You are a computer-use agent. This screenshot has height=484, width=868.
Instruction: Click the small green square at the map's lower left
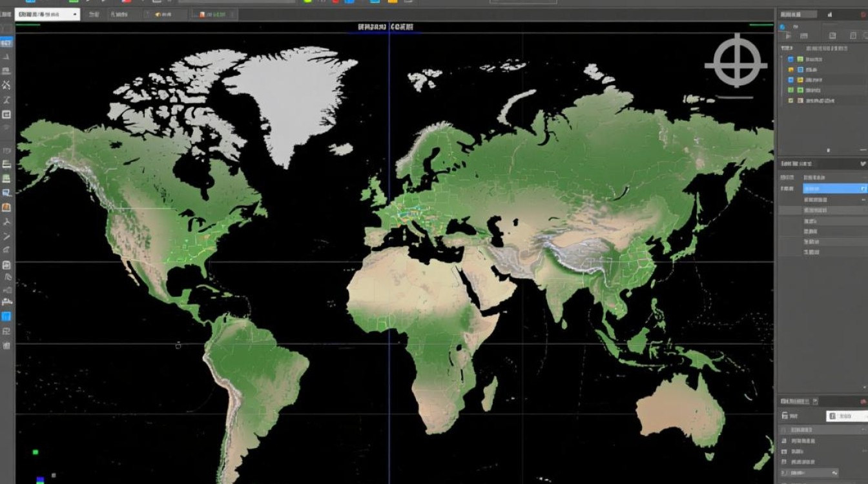coord(36,452)
